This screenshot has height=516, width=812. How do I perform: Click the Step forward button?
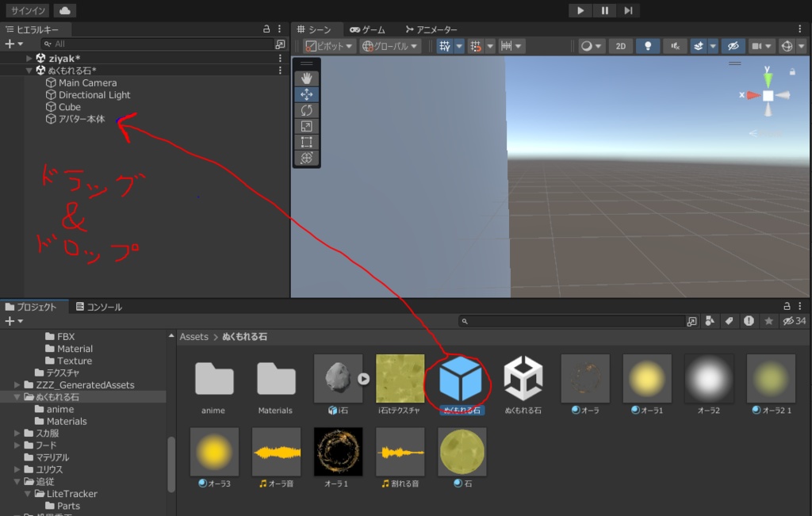628,10
